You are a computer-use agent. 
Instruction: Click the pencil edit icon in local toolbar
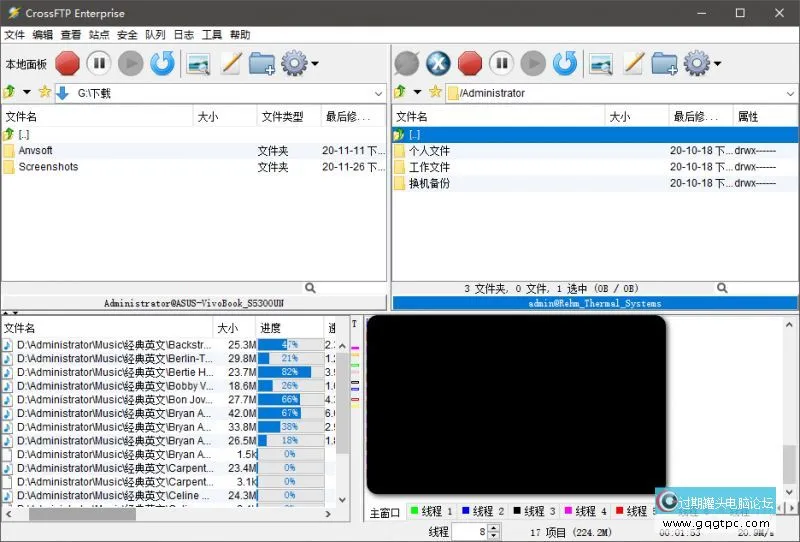(x=230, y=64)
